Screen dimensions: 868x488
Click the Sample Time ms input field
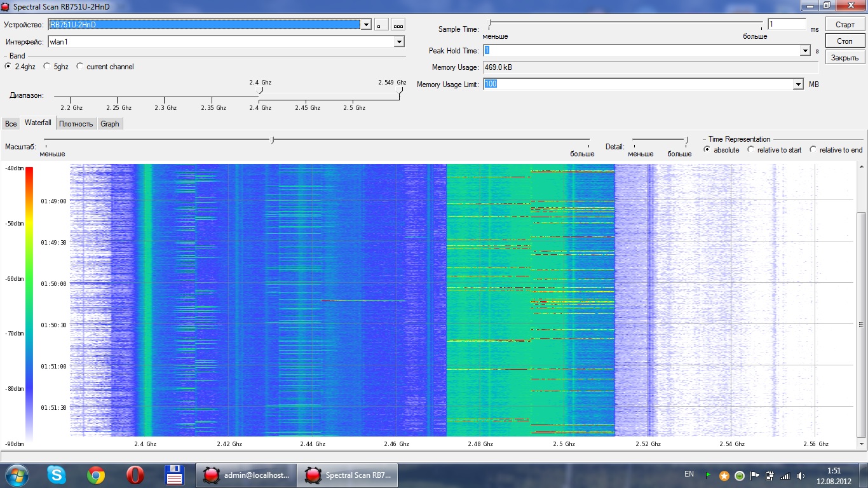pos(787,24)
